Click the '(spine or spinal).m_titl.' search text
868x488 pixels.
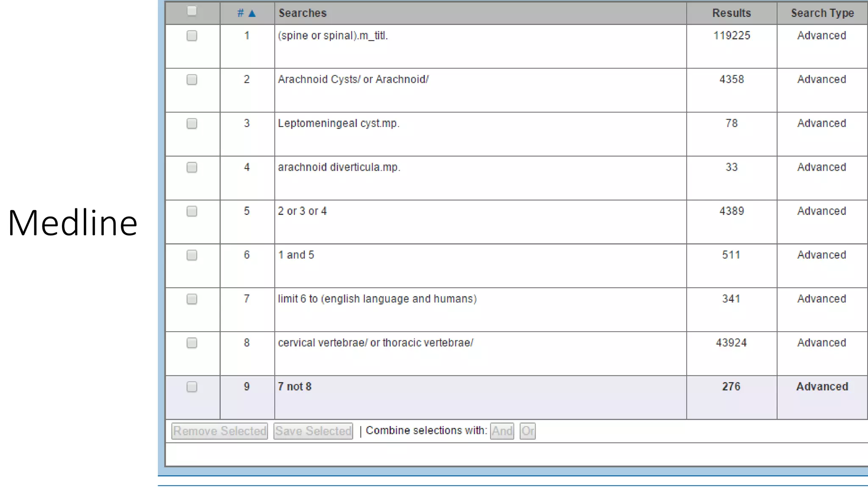333,36
